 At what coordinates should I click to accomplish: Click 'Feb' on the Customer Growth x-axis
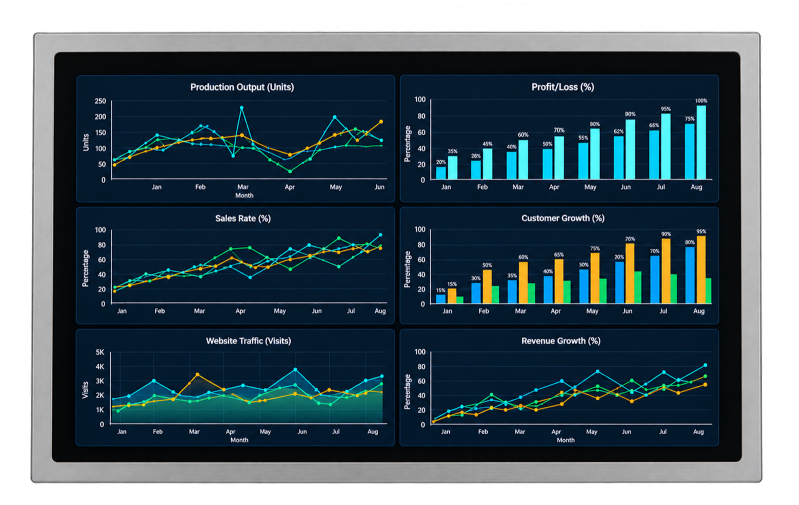(x=484, y=311)
